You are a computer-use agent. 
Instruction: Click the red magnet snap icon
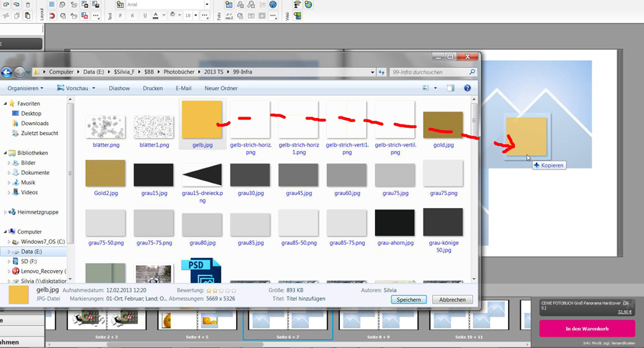[x=52, y=16]
